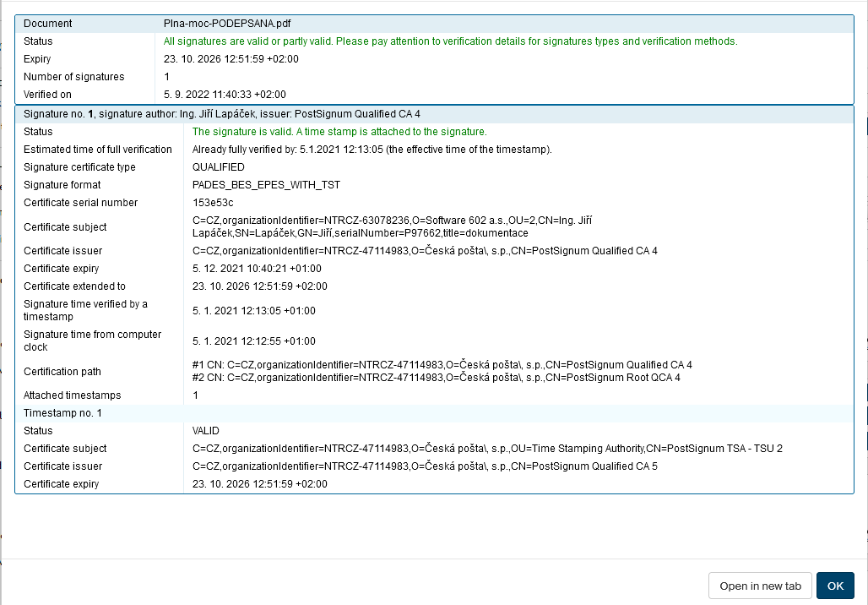Click the Timestamp no. 1 section header

pyautogui.click(x=62, y=413)
